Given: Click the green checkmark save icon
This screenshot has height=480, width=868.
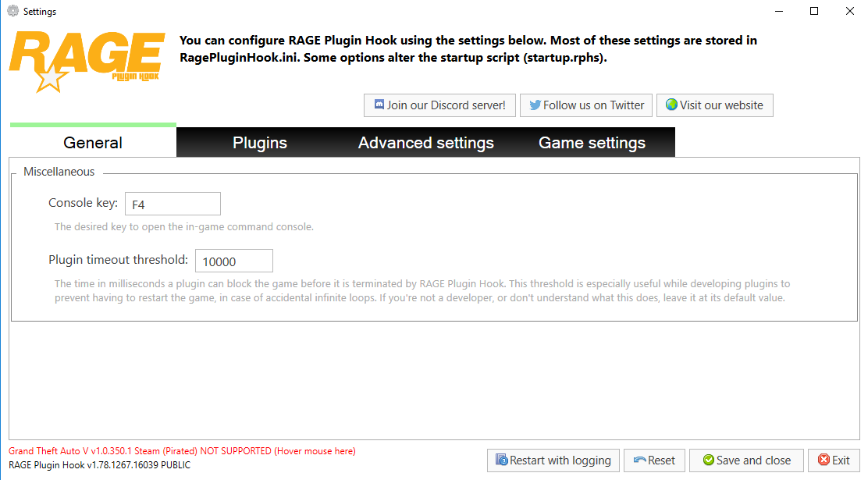Looking at the screenshot, I should point(708,460).
